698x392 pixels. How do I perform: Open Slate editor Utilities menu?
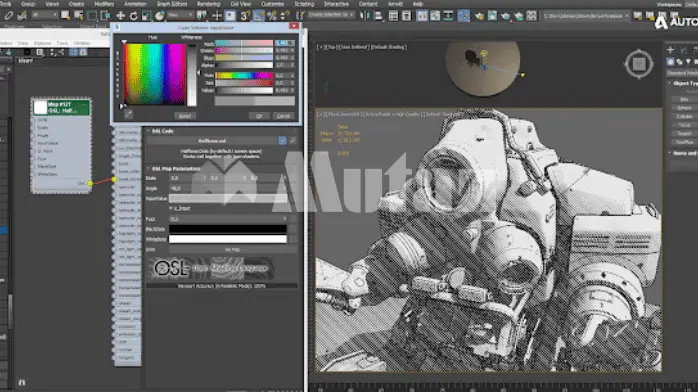pos(81,43)
